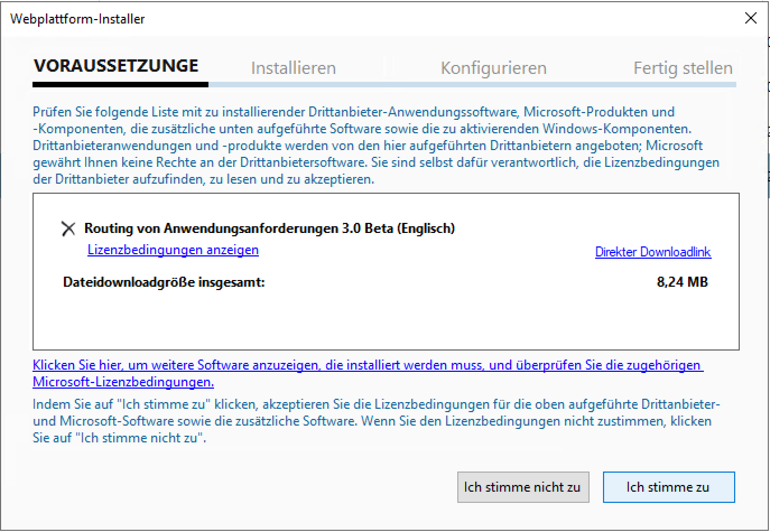The width and height of the screenshot is (770, 532).
Task: Open the Fertig stellen step
Action: point(683,68)
